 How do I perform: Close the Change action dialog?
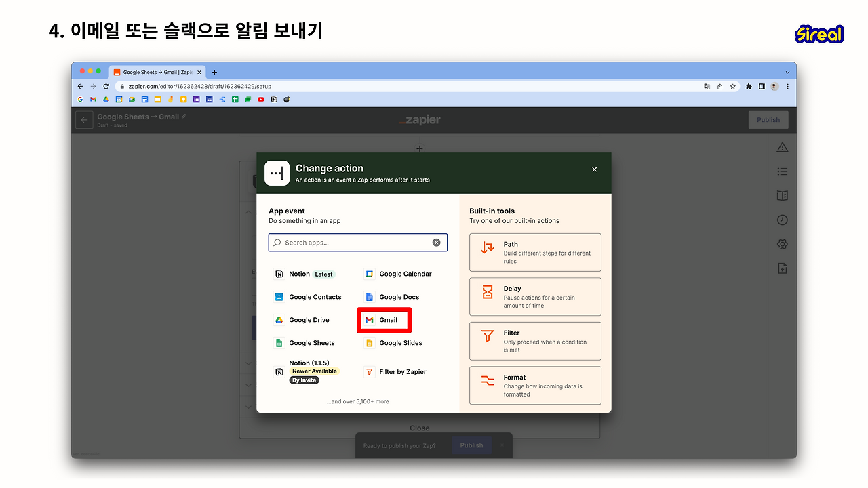coord(595,169)
